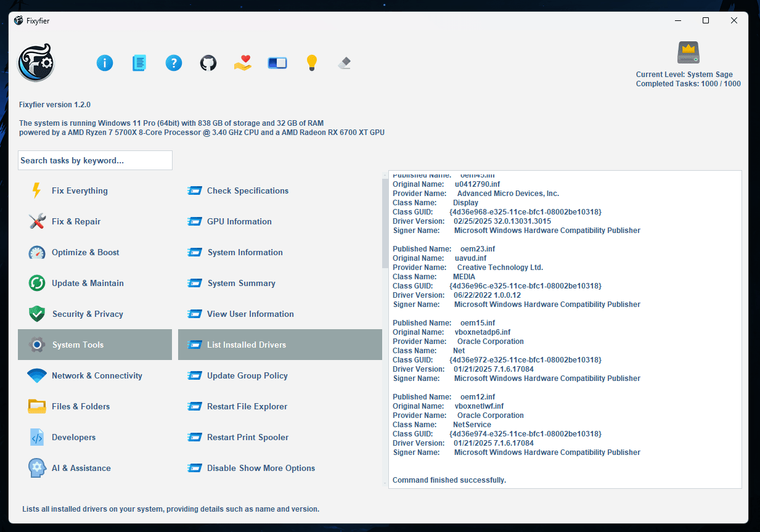Open the document notes icon
The image size is (760, 532).
click(x=139, y=63)
